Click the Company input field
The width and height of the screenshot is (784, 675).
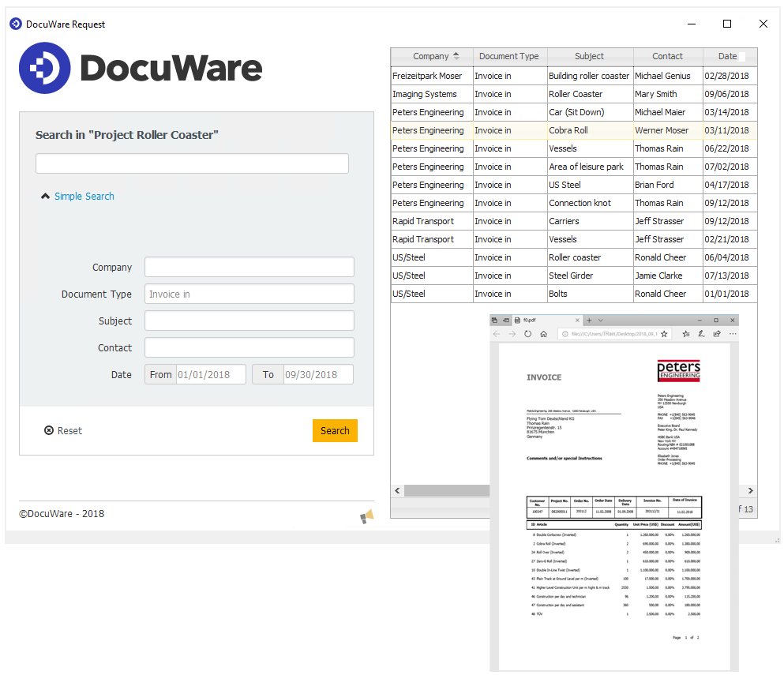[249, 267]
